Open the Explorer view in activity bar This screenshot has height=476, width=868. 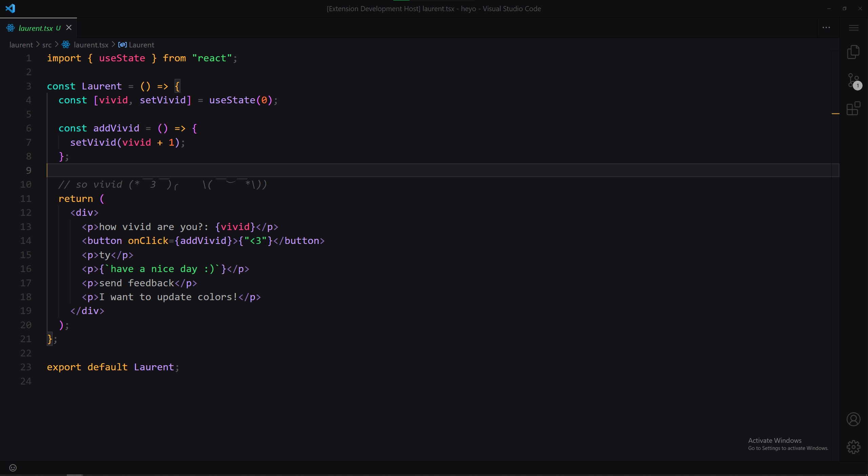coord(853,52)
